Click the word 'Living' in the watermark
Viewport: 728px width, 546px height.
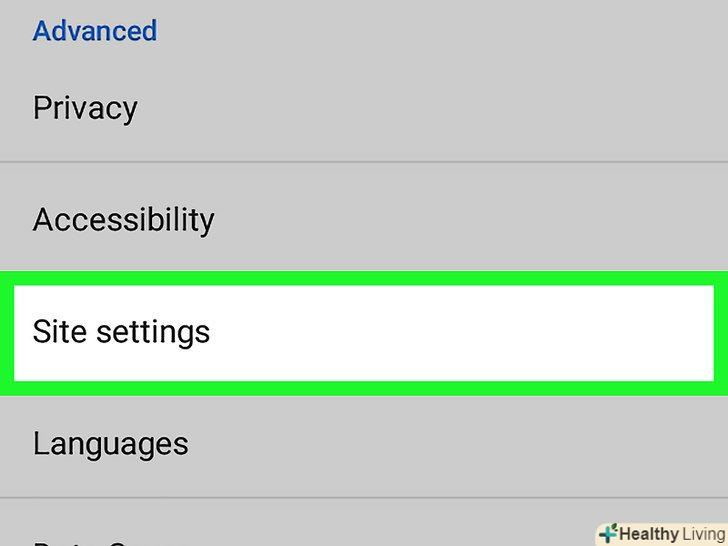[704, 534]
